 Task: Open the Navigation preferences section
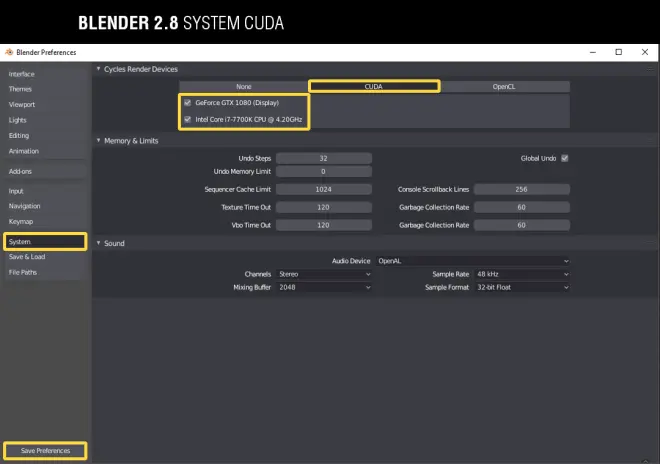pyautogui.click(x=45, y=206)
